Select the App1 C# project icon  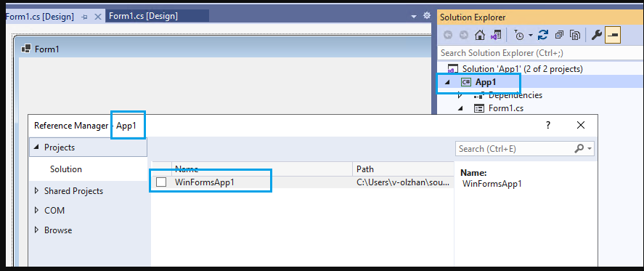tap(465, 82)
